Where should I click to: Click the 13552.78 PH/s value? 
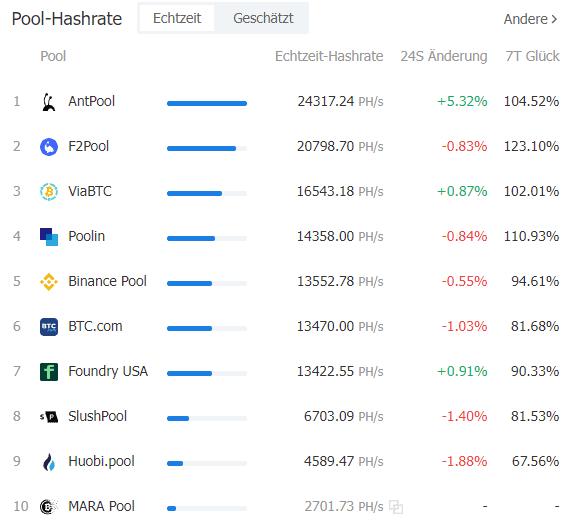click(340, 281)
